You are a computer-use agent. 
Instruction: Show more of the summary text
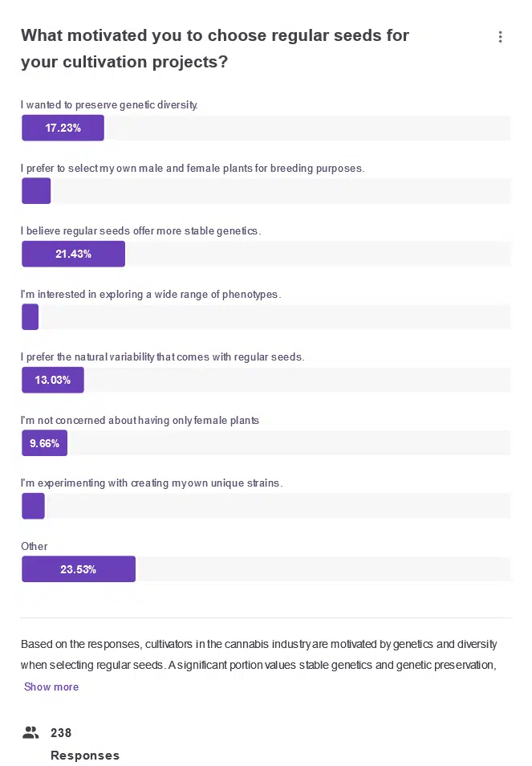(51, 687)
